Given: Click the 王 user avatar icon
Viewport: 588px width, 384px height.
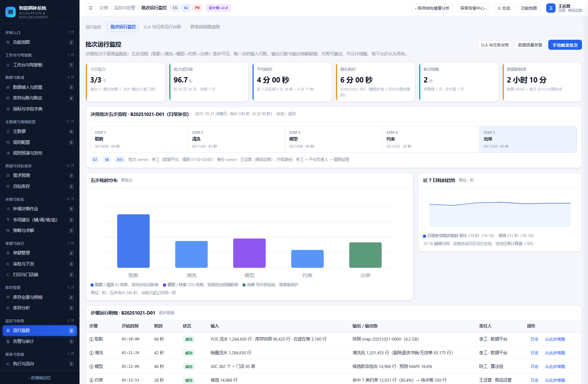Looking at the screenshot, I should click(x=551, y=8).
